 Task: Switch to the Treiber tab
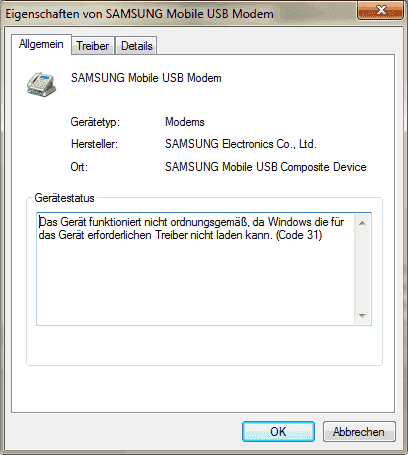(93, 46)
